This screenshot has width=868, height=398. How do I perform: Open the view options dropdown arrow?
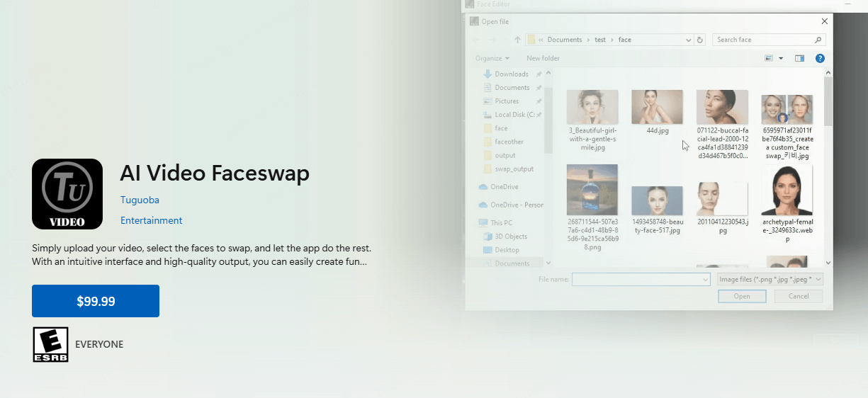(781, 58)
